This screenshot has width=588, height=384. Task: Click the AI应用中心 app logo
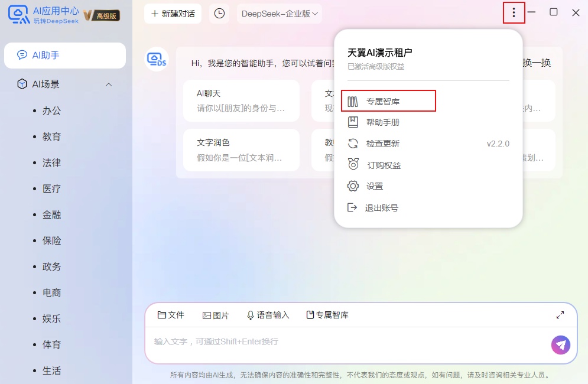19,15
